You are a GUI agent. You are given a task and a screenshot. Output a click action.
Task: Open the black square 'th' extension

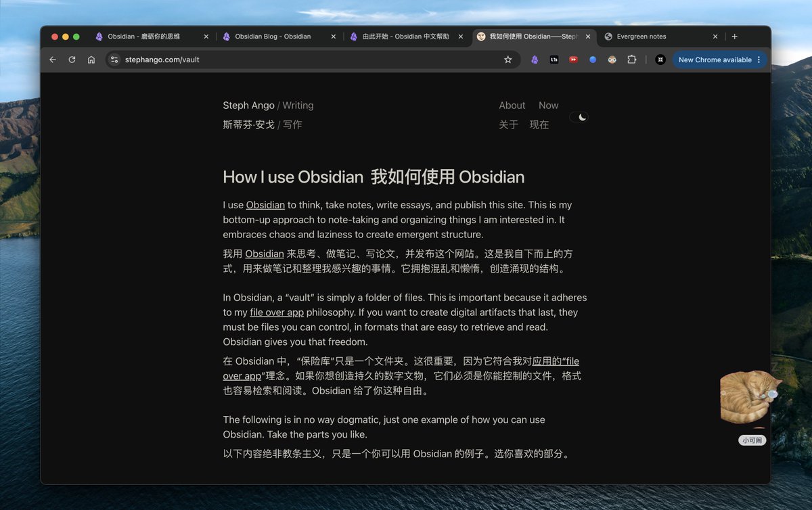[554, 60]
